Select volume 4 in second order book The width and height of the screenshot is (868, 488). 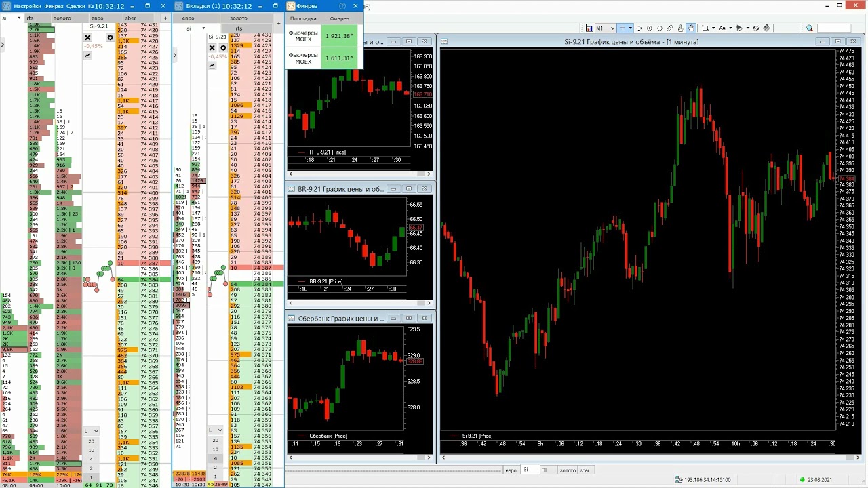point(216,458)
